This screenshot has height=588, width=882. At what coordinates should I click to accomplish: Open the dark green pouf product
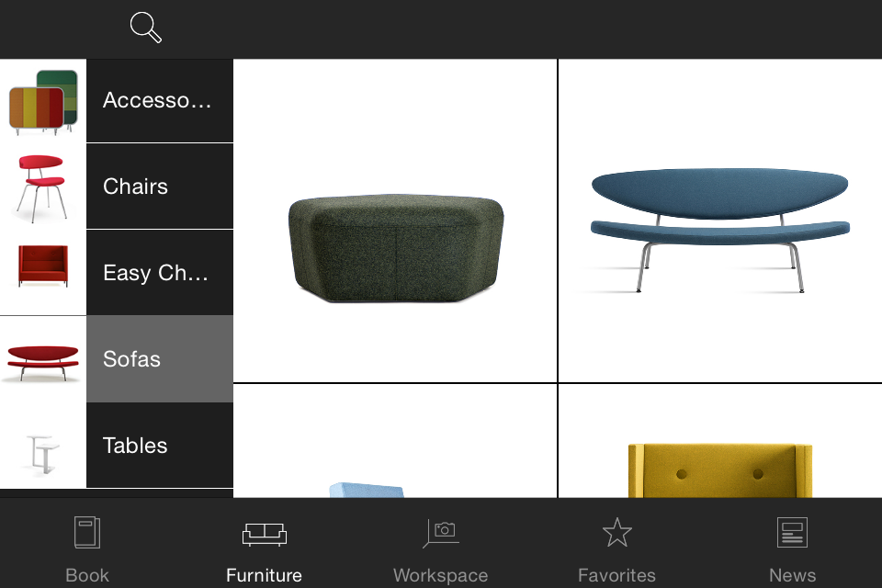[395, 221]
